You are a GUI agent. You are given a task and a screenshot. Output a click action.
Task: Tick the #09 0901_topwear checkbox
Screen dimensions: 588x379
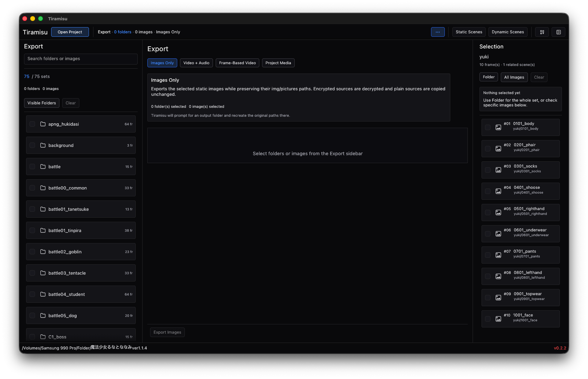tap(488, 298)
